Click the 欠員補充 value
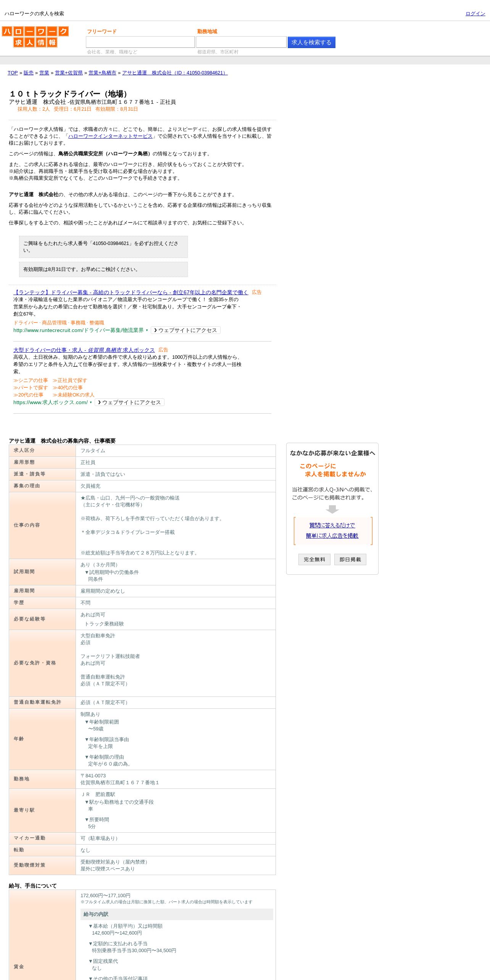 click(90, 486)
